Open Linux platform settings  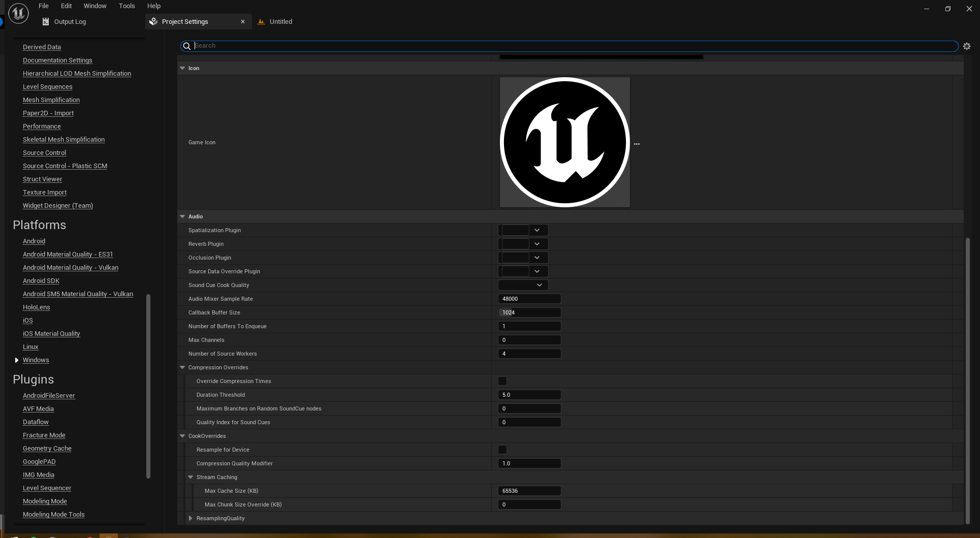pos(30,346)
